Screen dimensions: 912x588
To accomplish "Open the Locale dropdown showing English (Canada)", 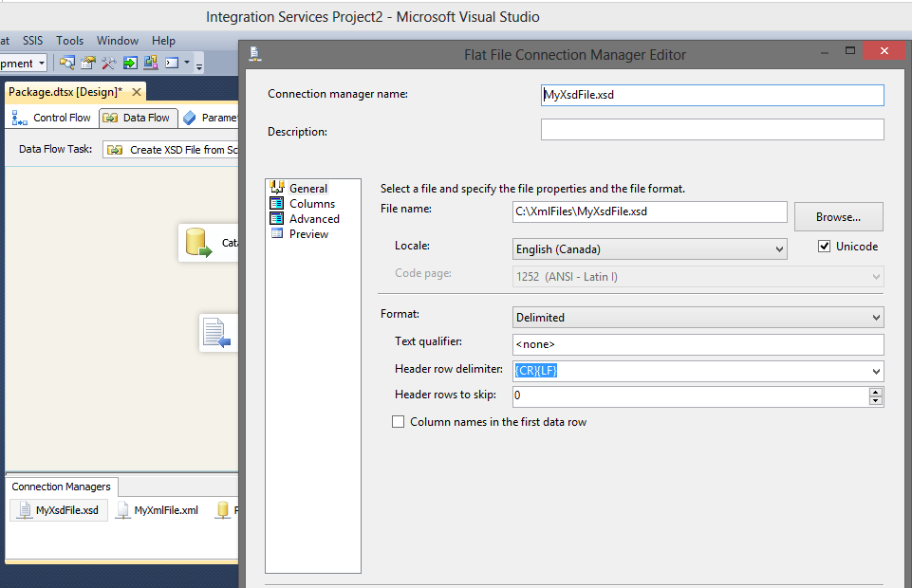I will pos(650,249).
